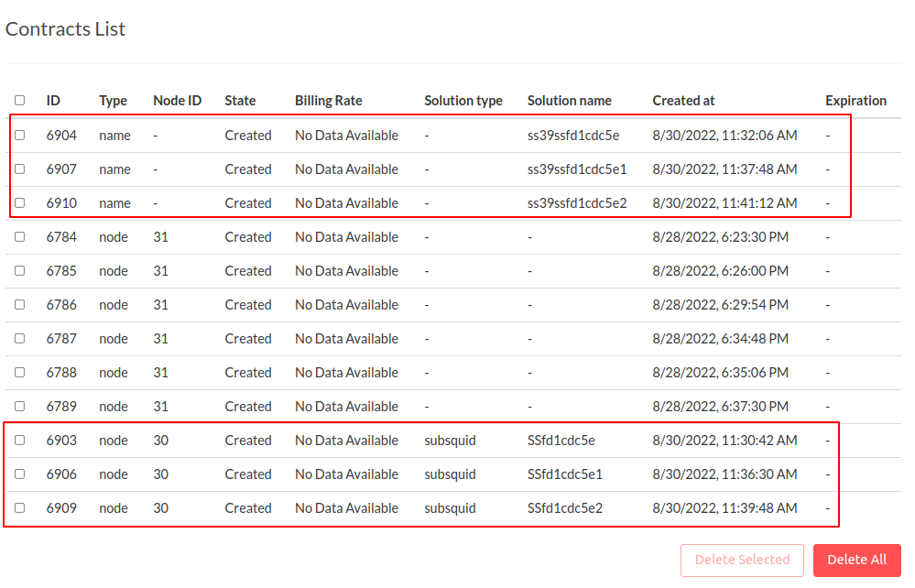The image size is (915, 588).
Task: Select checkbox for subsquid contract 6906
Action: point(19,474)
